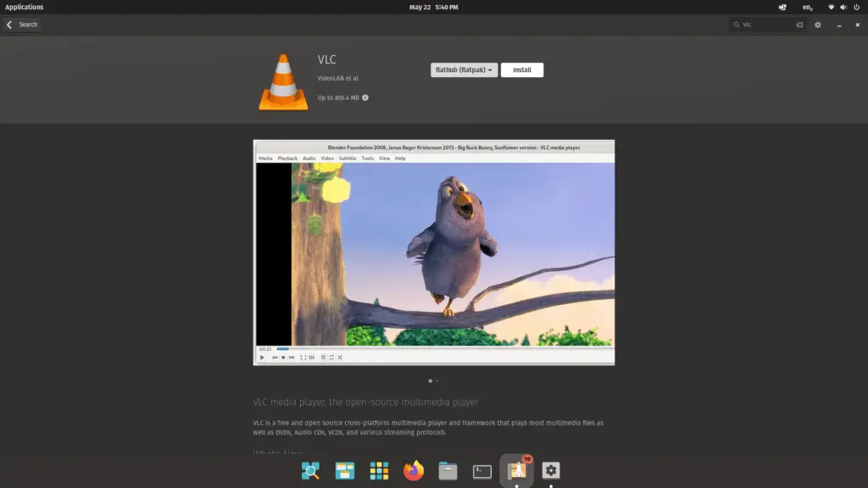The image size is (868, 488).
Task: Click the magnifier icon in search field
Action: click(737, 25)
